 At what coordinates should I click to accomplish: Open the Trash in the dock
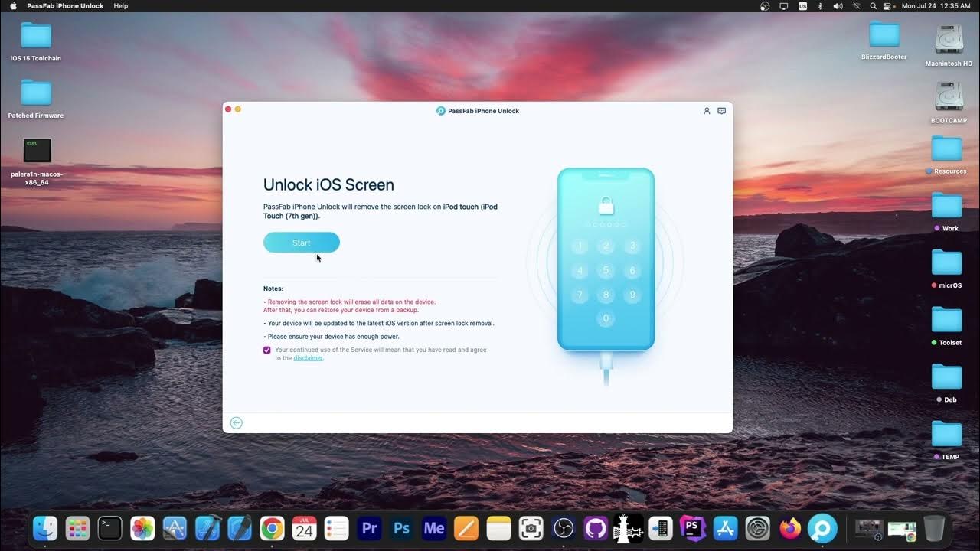tap(934, 528)
